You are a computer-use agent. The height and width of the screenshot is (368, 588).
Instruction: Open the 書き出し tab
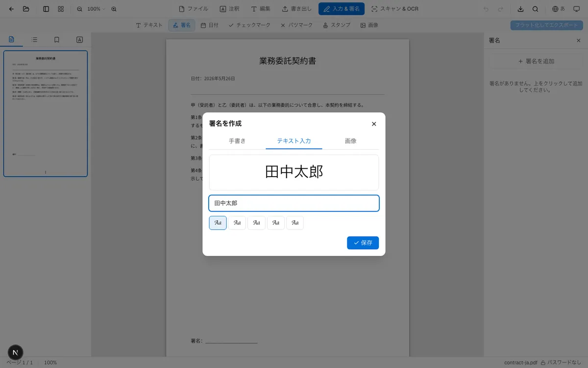pyautogui.click(x=296, y=9)
